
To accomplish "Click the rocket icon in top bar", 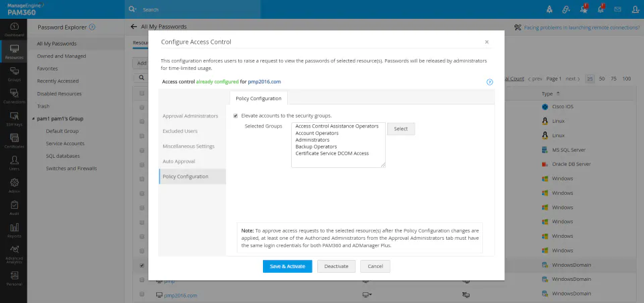I will (x=549, y=9).
